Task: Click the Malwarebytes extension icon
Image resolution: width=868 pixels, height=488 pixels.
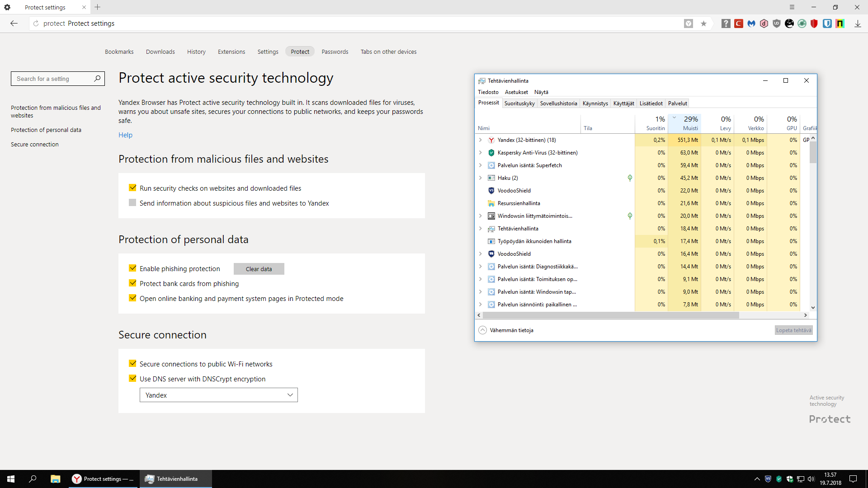Action: pos(751,23)
